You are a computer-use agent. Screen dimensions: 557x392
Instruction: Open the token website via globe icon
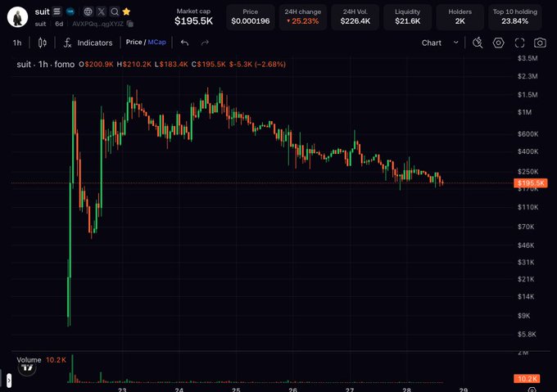[x=88, y=11]
